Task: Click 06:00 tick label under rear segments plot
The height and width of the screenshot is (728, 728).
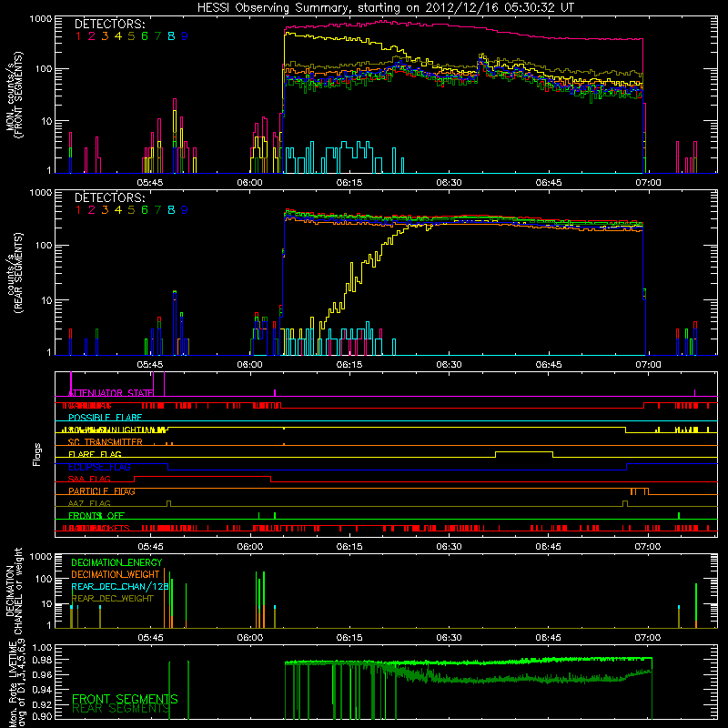Action: pos(249,365)
